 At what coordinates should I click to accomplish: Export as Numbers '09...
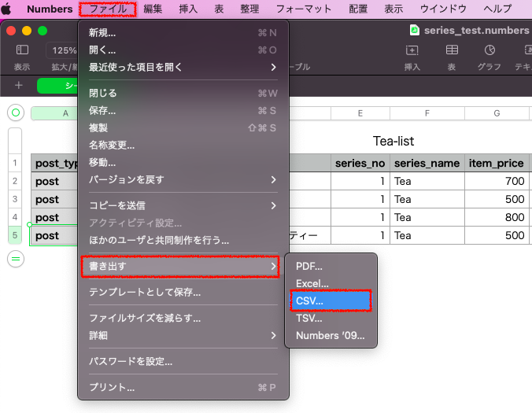pyautogui.click(x=331, y=335)
